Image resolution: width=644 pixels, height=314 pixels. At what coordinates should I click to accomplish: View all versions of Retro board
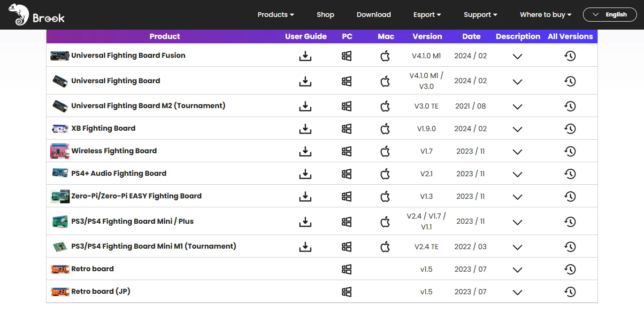coord(570,269)
